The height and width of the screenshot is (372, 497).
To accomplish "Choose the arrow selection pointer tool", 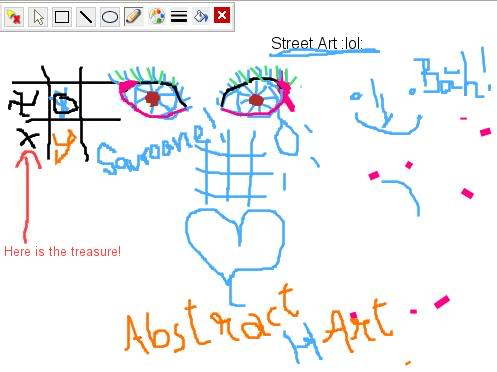I will pyautogui.click(x=38, y=16).
